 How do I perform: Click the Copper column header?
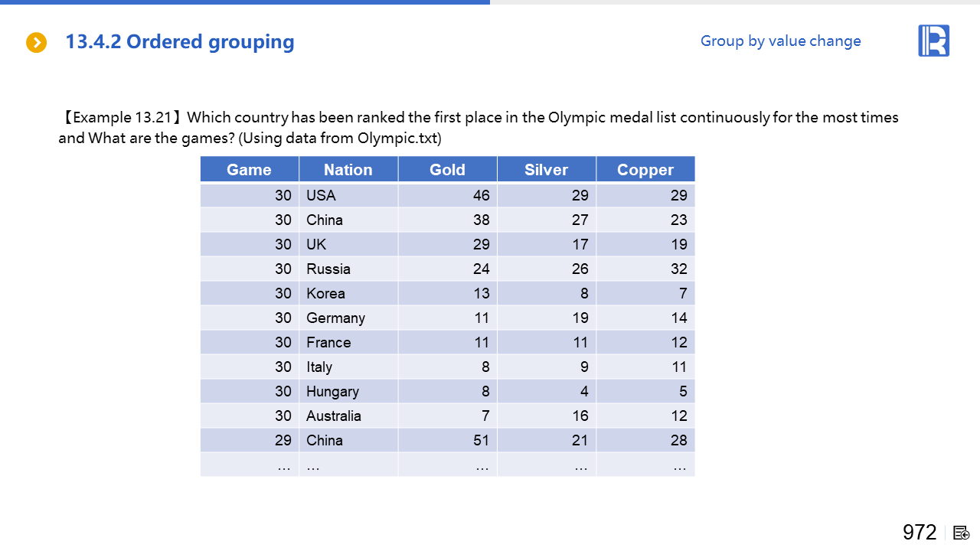pyautogui.click(x=645, y=170)
